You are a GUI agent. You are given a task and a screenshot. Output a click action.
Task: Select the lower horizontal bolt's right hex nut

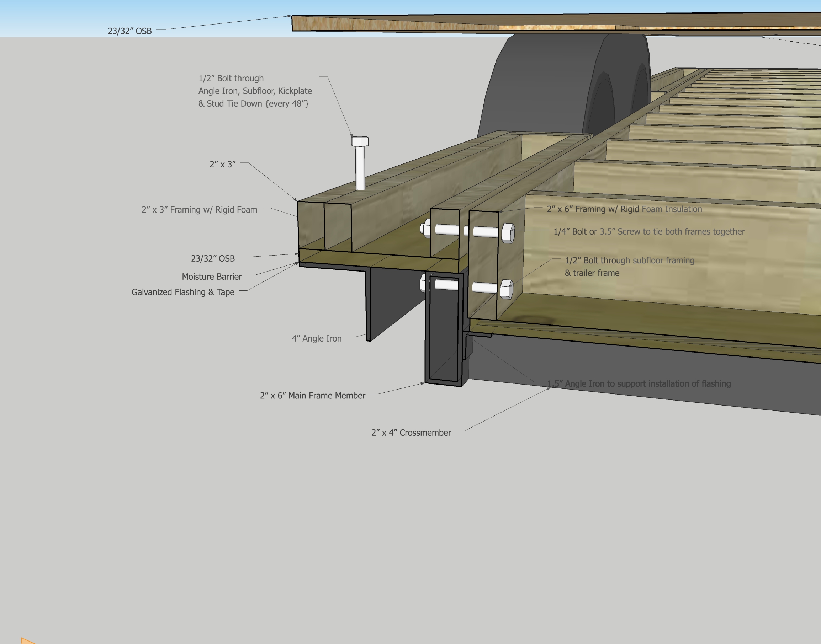[506, 289]
